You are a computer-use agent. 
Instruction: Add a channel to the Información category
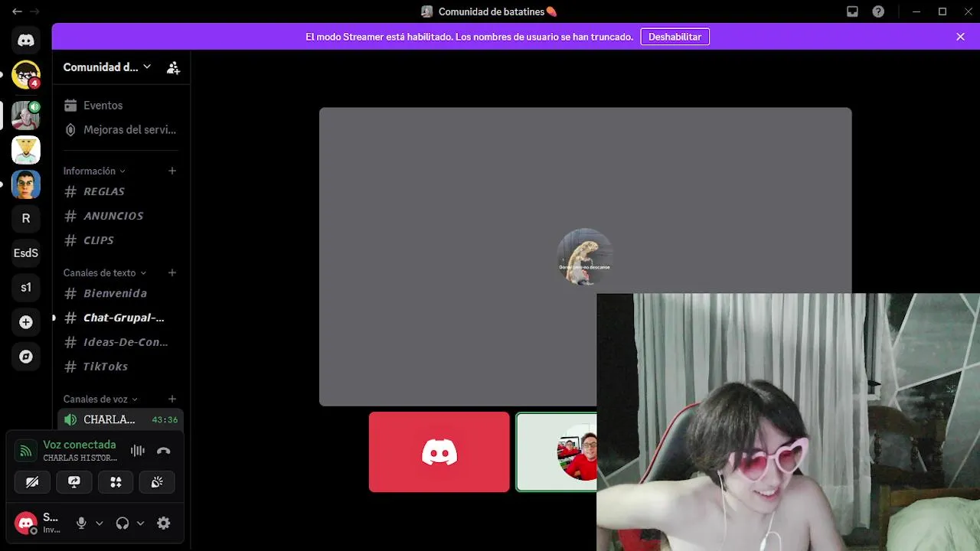pos(172,171)
